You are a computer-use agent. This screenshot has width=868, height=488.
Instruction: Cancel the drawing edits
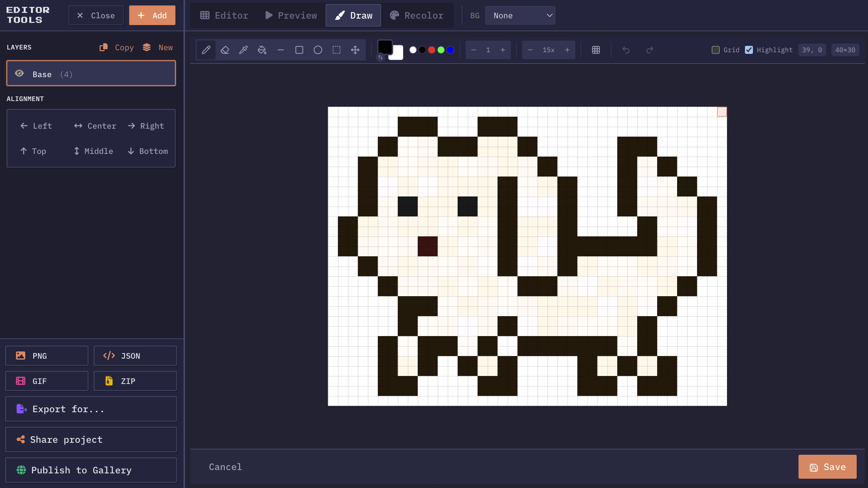point(225,467)
